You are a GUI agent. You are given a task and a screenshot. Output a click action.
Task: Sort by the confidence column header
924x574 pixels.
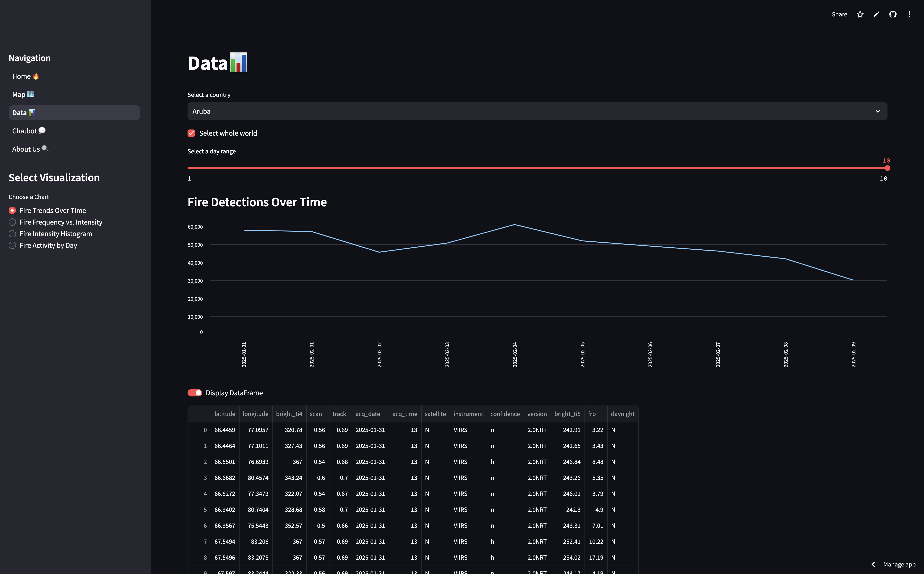pyautogui.click(x=505, y=414)
